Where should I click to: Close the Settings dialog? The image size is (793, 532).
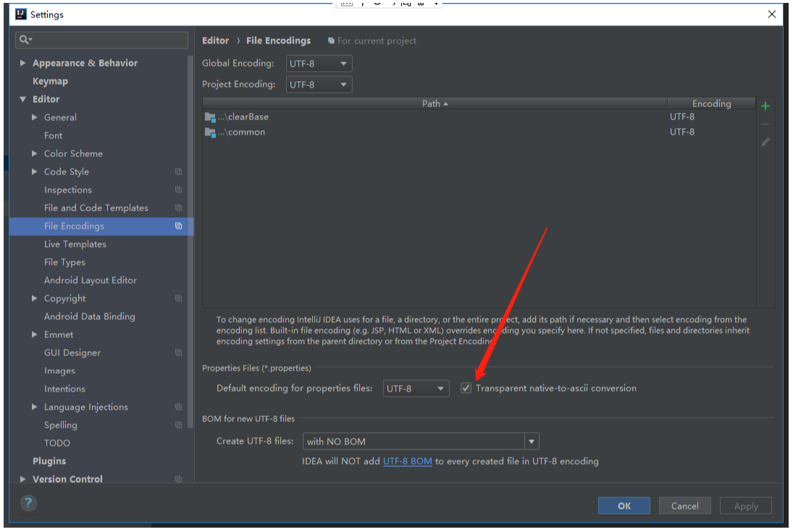772,14
